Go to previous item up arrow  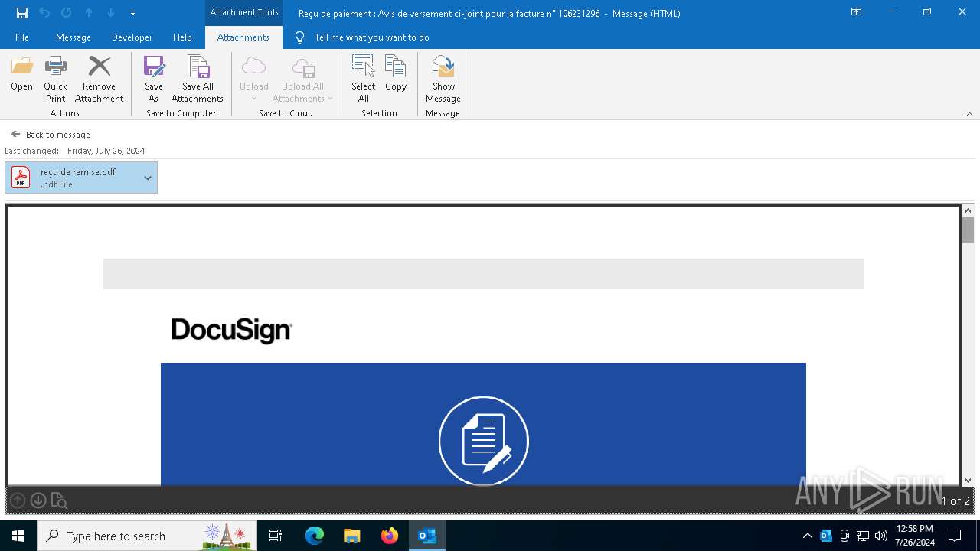tap(89, 13)
